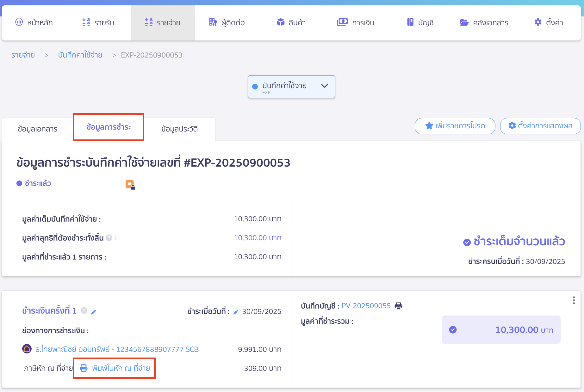Open คลังเอกสาร via its folder icon
Viewport: 584px width, 392px height.
tap(464, 22)
